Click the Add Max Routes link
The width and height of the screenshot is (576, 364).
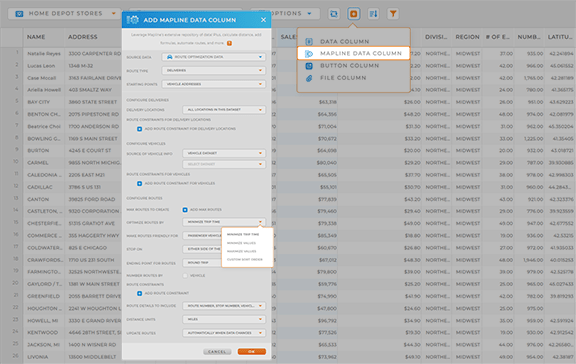(205, 210)
